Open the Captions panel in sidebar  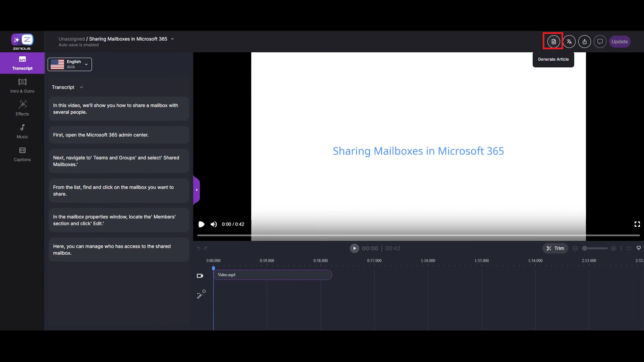(x=22, y=154)
